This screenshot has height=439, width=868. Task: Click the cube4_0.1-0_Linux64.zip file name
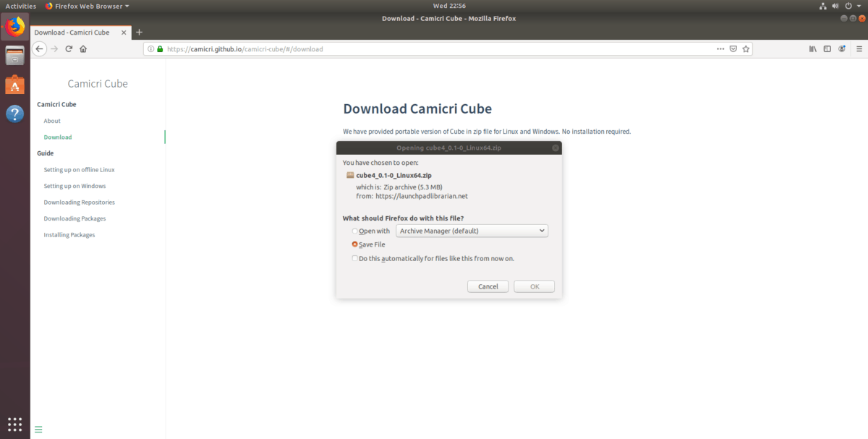[394, 175]
